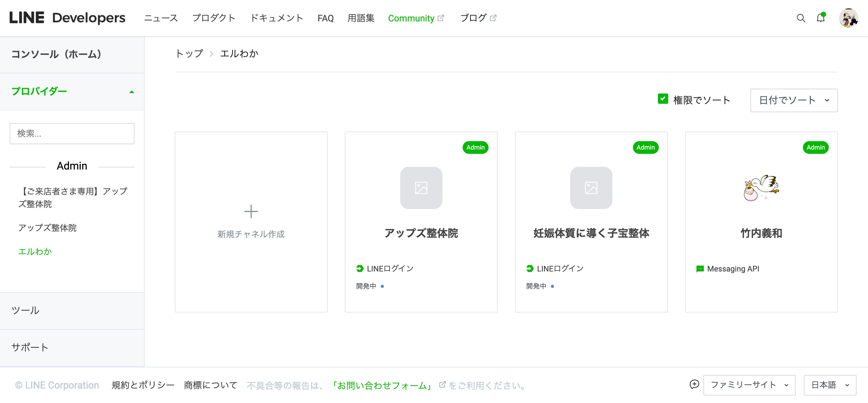Click Admin badge on 竹内義和 card
This screenshot has height=403, width=868.
coord(816,148)
